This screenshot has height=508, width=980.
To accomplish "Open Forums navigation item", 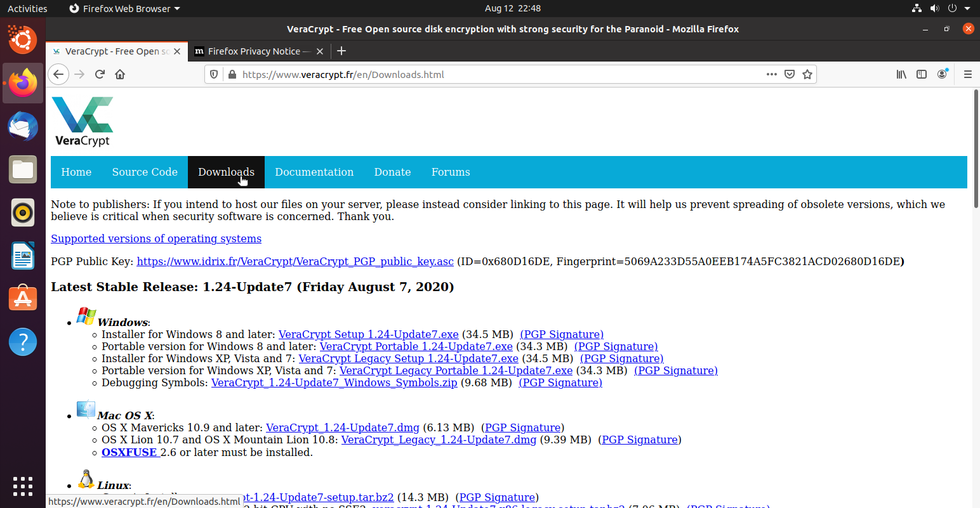I will pos(451,172).
